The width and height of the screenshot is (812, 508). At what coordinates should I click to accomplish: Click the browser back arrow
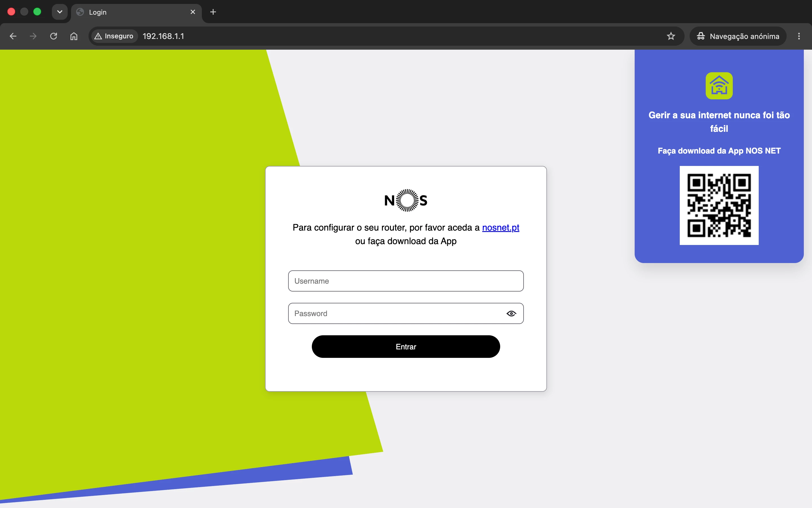pos(13,36)
